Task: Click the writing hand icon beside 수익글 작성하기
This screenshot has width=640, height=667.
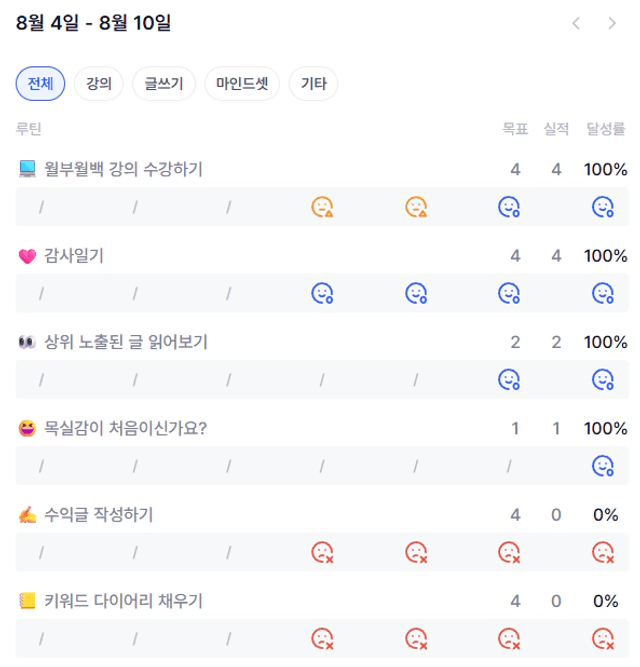Action: click(27, 515)
